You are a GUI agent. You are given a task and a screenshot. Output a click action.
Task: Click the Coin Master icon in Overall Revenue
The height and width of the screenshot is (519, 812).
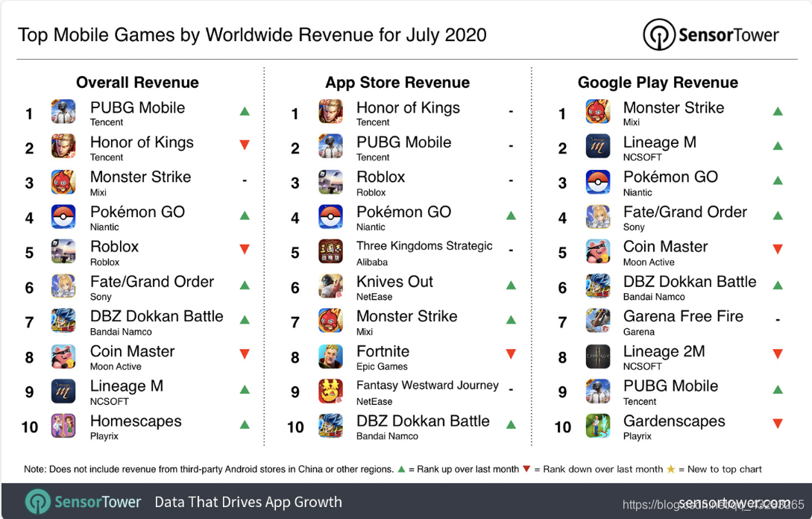click(63, 356)
